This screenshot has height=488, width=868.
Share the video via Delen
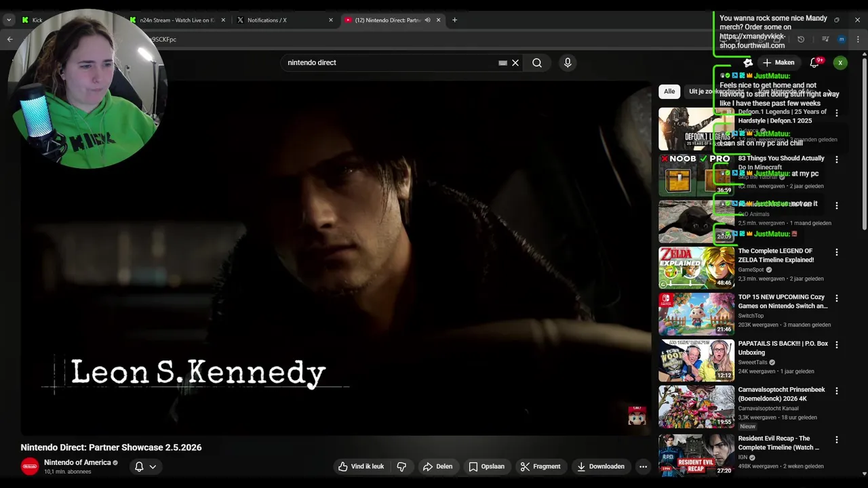(x=437, y=466)
